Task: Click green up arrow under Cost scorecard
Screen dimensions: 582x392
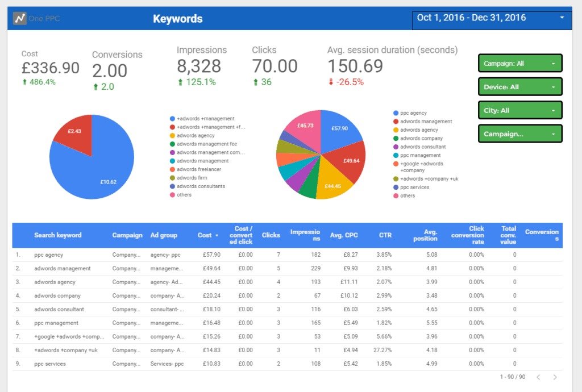Action: tap(24, 82)
